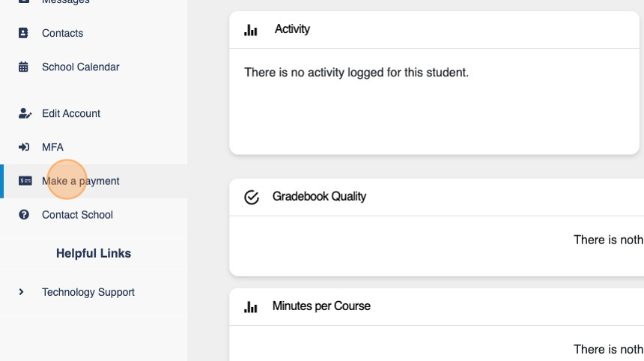Click the Gradebook Quality checkmark icon
Screen dimensions: 644x361
252,197
